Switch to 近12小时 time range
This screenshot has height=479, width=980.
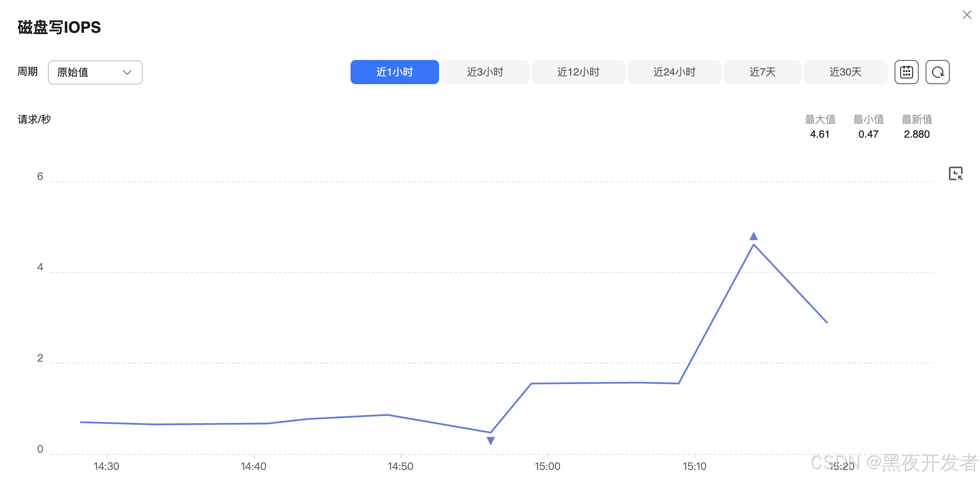click(578, 72)
